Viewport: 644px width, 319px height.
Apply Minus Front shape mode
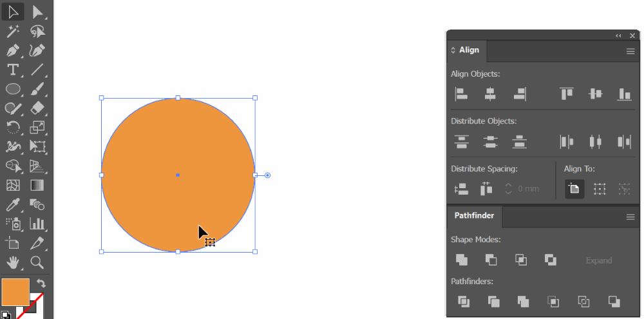click(x=491, y=260)
